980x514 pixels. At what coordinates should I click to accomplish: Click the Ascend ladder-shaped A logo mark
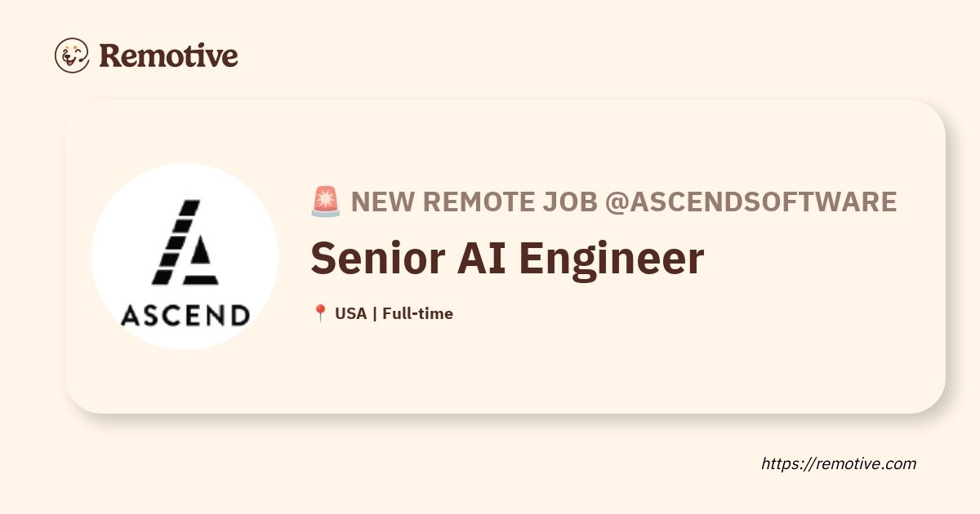click(x=185, y=241)
